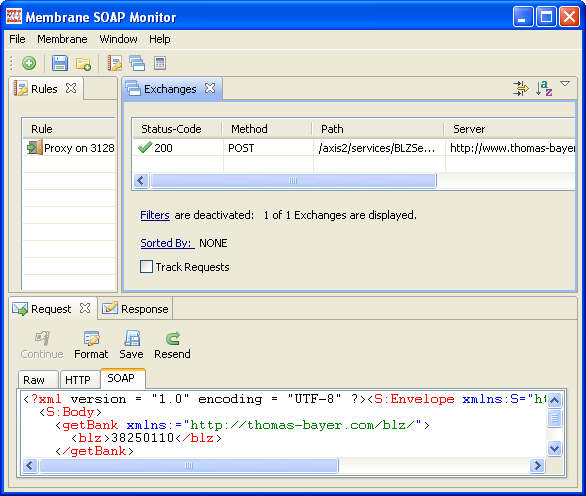Click the filter arrows icon in Exchanges
This screenshot has height=496, width=586.
[521, 89]
